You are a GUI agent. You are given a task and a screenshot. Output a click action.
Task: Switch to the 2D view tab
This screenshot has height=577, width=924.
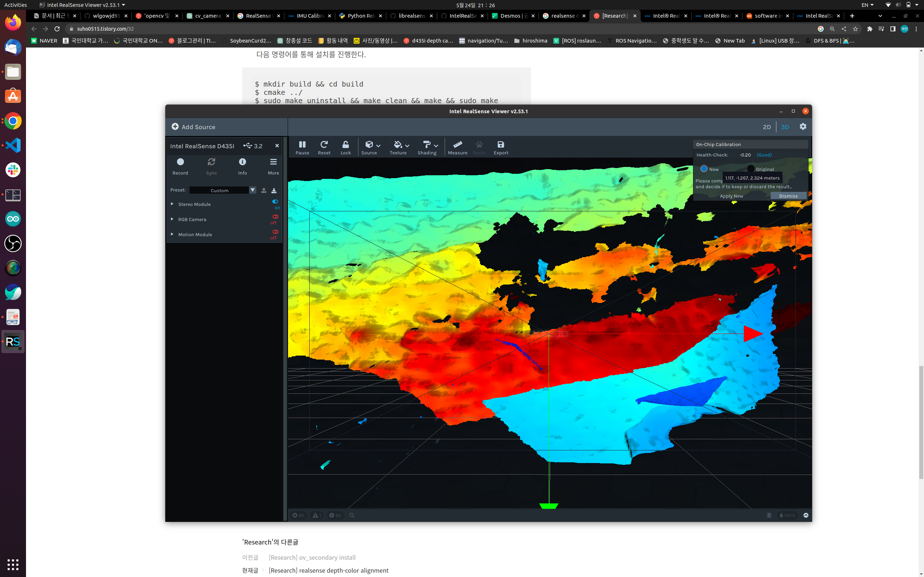[x=767, y=127]
